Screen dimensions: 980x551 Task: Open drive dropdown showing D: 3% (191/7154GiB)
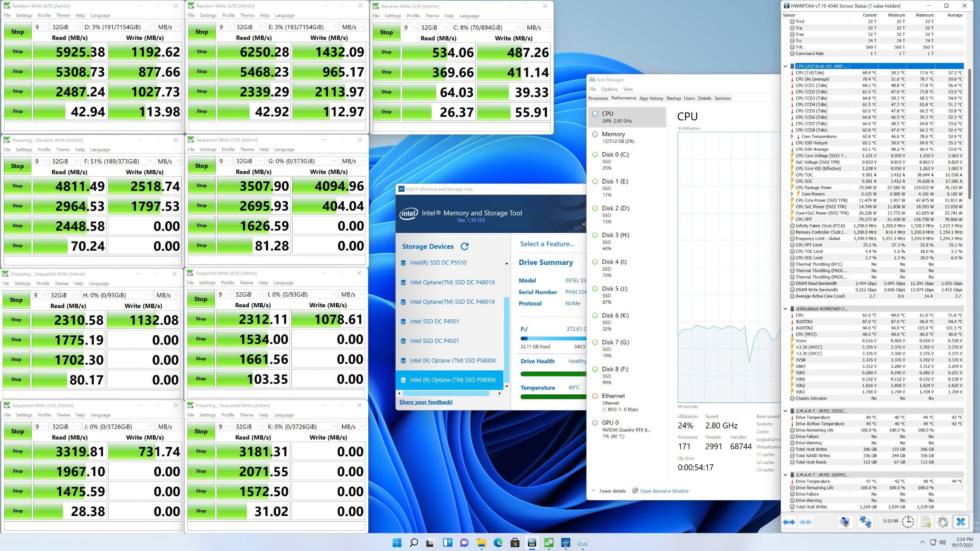coord(118,27)
